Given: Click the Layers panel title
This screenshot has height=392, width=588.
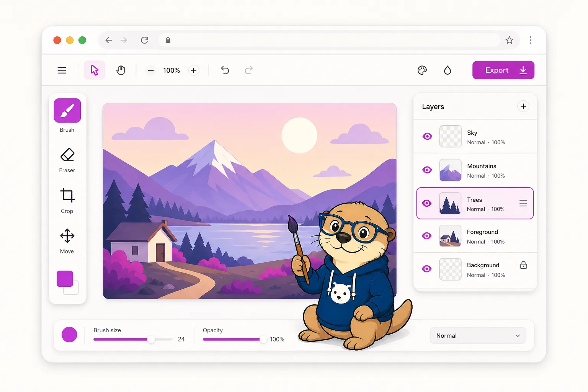Looking at the screenshot, I should point(433,107).
